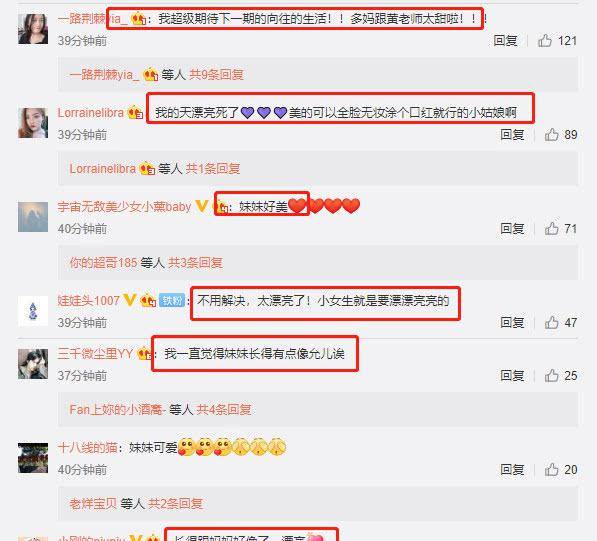Like 十八线的猫's comment
Screen dimensions: 597x541
pos(551,470)
